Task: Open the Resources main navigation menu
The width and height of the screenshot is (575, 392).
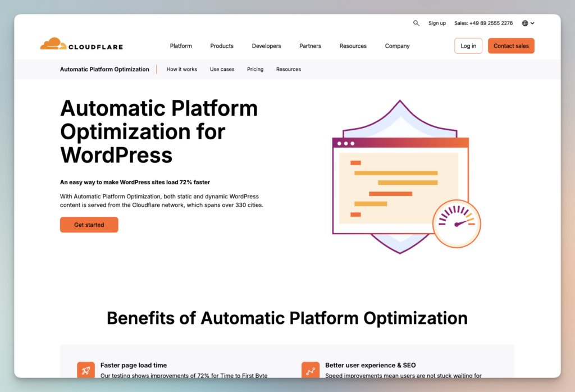Action: [353, 46]
